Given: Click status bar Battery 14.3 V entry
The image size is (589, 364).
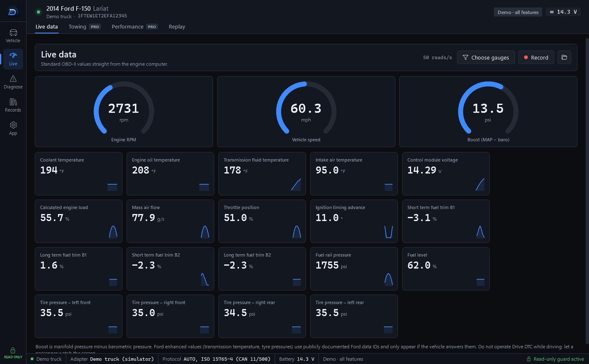Looking at the screenshot, I should click(297, 359).
